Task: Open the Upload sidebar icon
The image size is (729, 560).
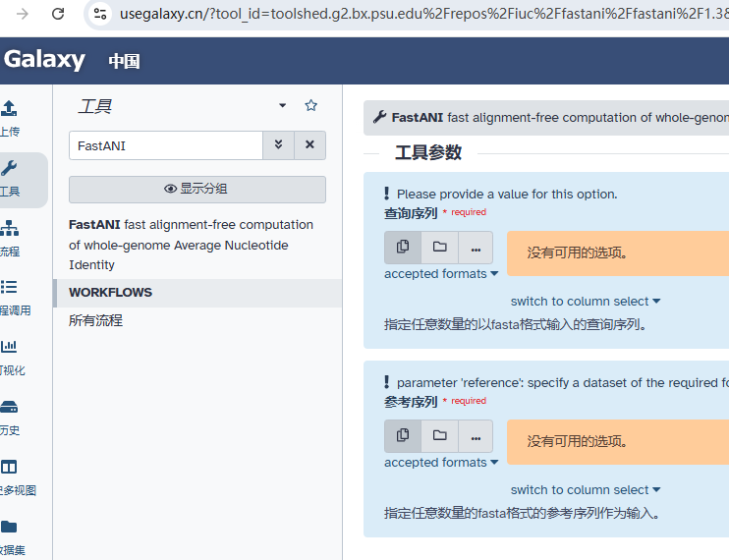Action: coord(9,108)
